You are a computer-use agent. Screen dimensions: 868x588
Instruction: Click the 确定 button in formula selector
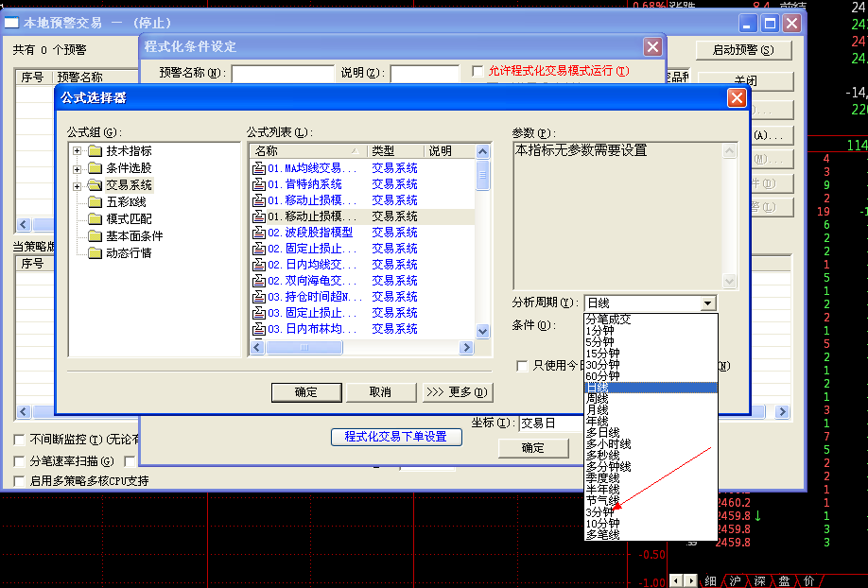coord(305,392)
